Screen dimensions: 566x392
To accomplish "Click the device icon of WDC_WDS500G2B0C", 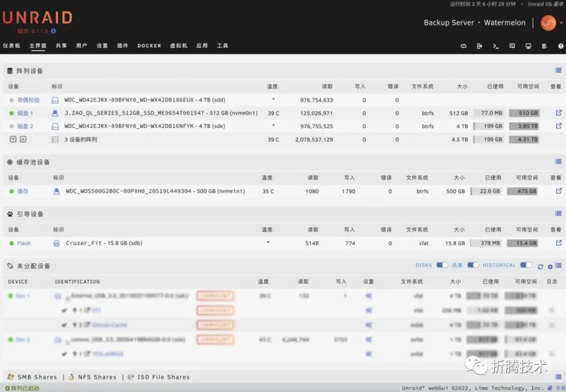I will (56, 191).
